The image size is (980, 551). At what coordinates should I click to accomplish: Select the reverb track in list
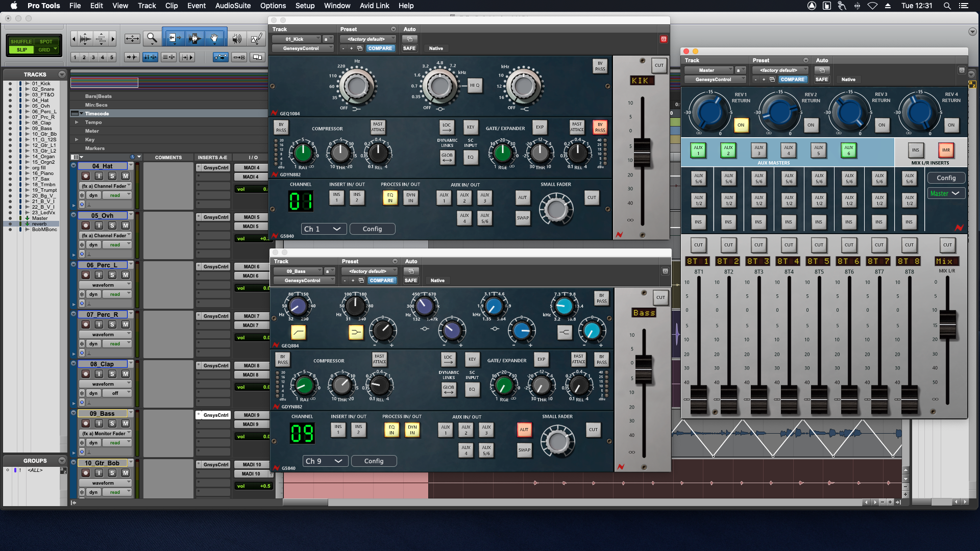(39, 224)
